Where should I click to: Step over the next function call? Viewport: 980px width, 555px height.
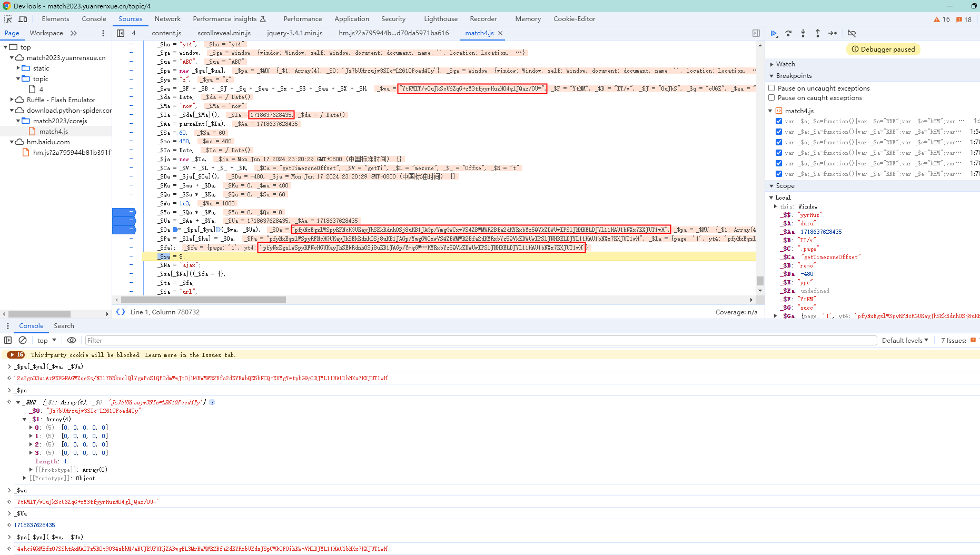pos(788,33)
